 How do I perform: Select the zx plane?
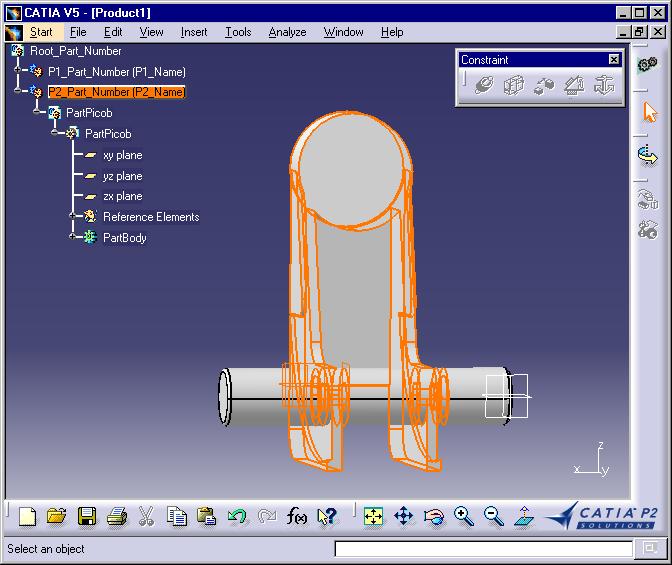click(x=123, y=196)
